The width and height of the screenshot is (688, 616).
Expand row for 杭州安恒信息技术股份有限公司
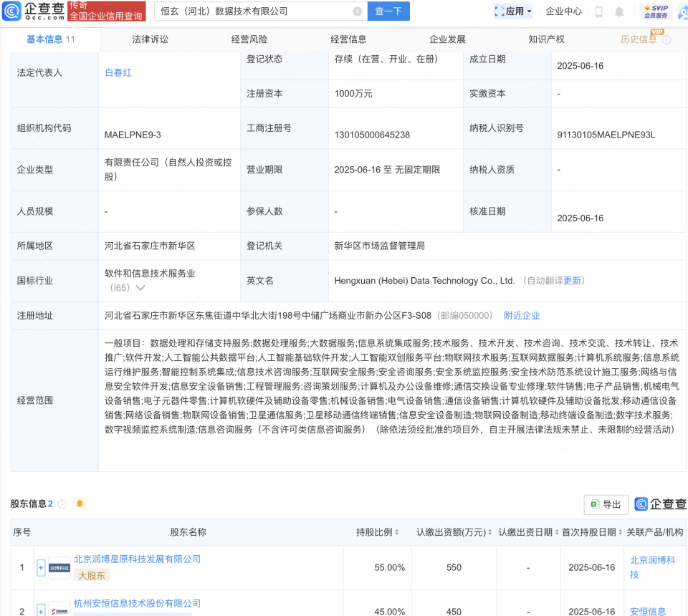pos(41,610)
